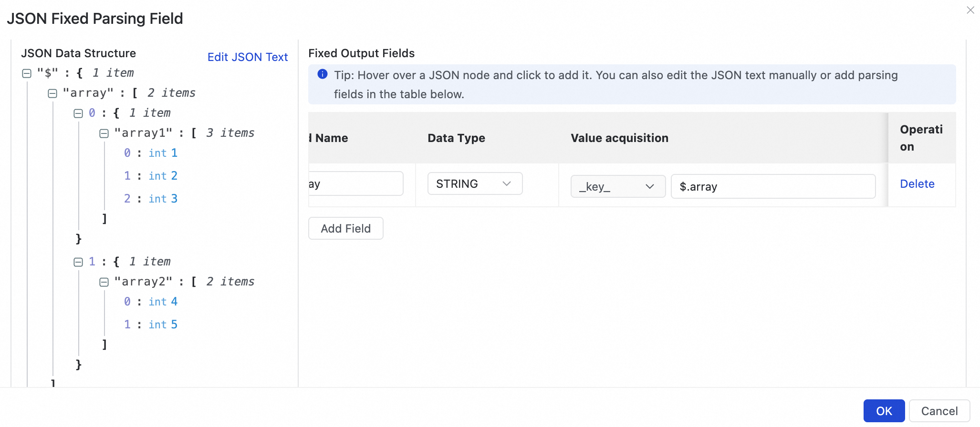
Task: Confirm with the OK button
Action: point(884,411)
